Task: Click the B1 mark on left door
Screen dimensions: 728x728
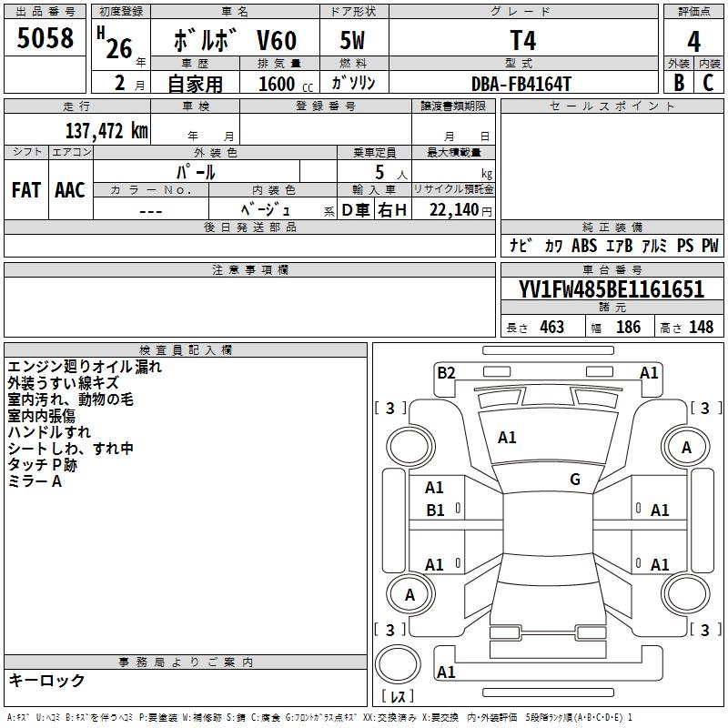Action: pos(435,511)
